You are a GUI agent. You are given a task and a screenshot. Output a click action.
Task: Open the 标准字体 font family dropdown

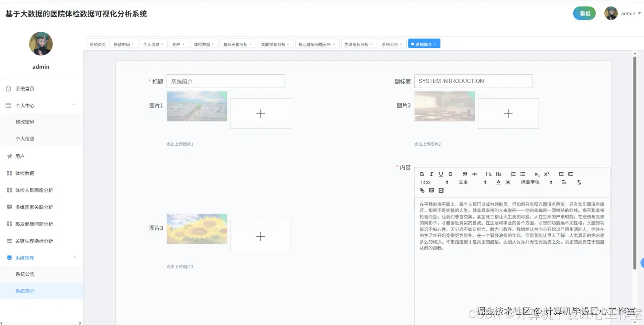[x=536, y=182]
